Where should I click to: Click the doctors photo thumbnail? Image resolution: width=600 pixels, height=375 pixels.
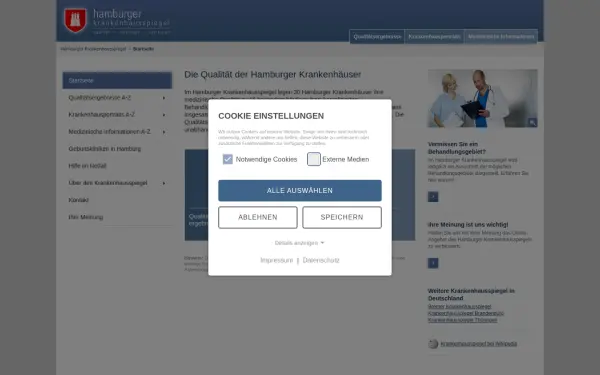click(482, 98)
